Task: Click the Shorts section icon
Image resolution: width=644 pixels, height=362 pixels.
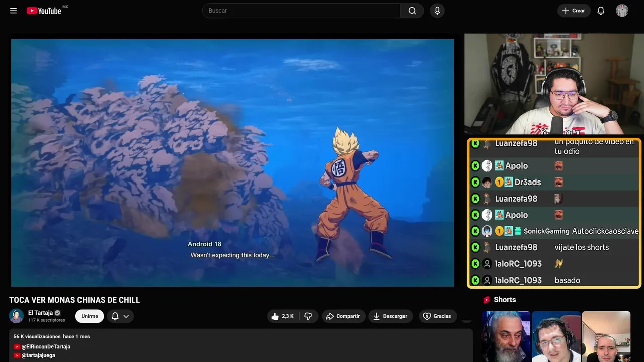Action: [x=487, y=300]
